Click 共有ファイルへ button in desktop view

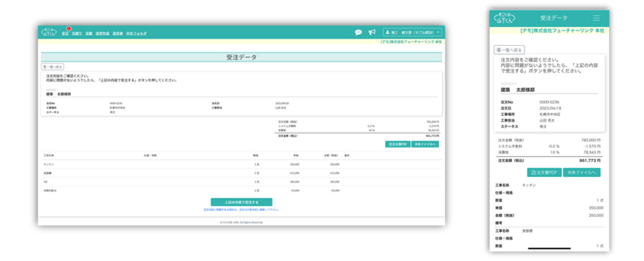425,144
